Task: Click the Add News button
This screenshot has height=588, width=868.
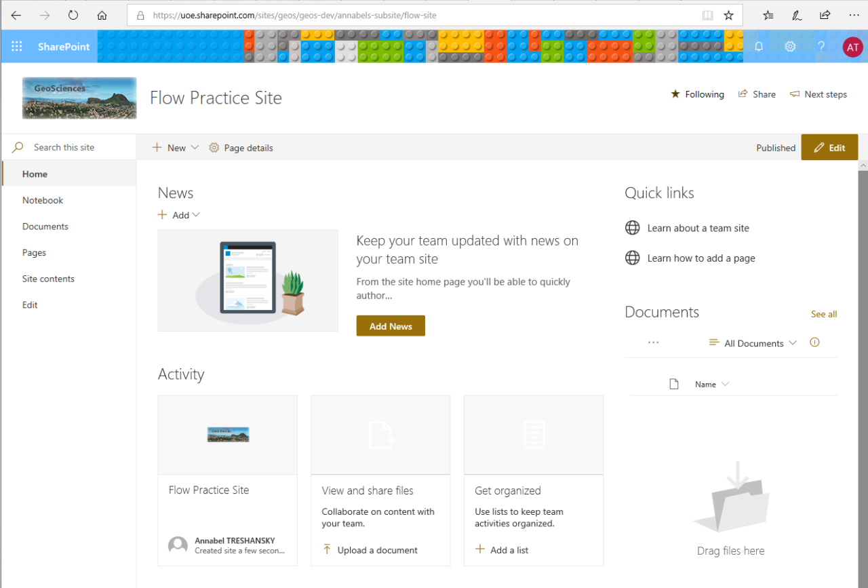Action: [391, 326]
